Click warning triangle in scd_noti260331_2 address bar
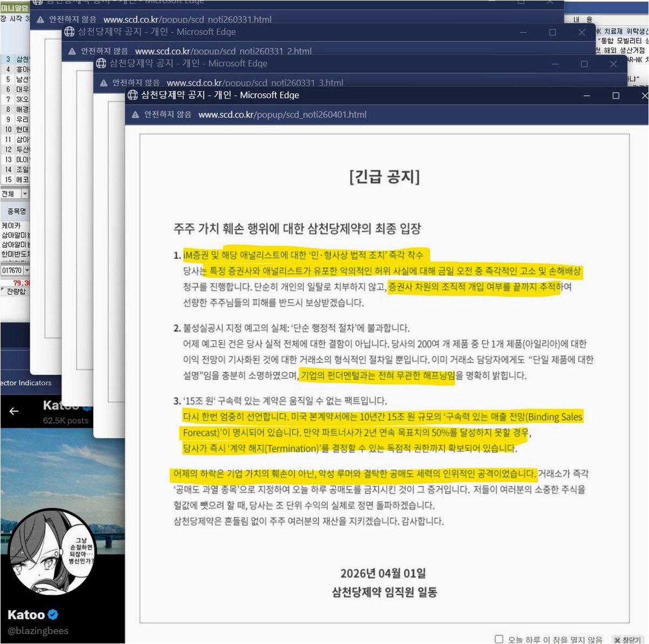649x644 pixels. (72, 51)
